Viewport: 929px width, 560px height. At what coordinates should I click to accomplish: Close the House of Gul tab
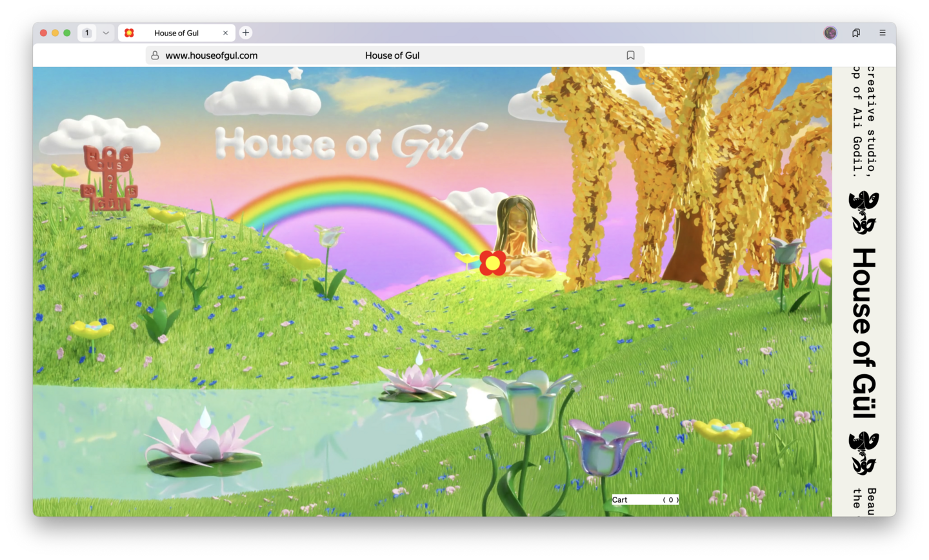click(x=225, y=33)
